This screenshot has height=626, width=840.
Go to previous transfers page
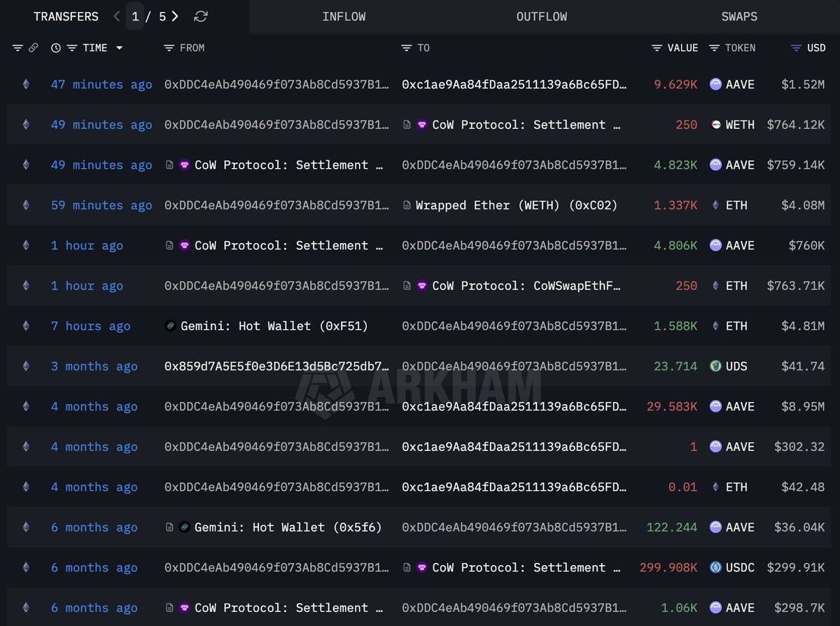coord(116,16)
